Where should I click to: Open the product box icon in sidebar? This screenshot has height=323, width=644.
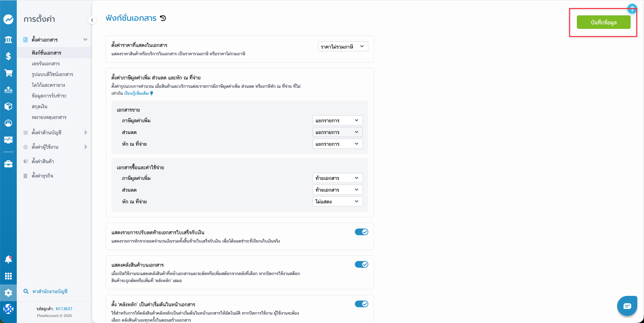click(x=8, y=106)
